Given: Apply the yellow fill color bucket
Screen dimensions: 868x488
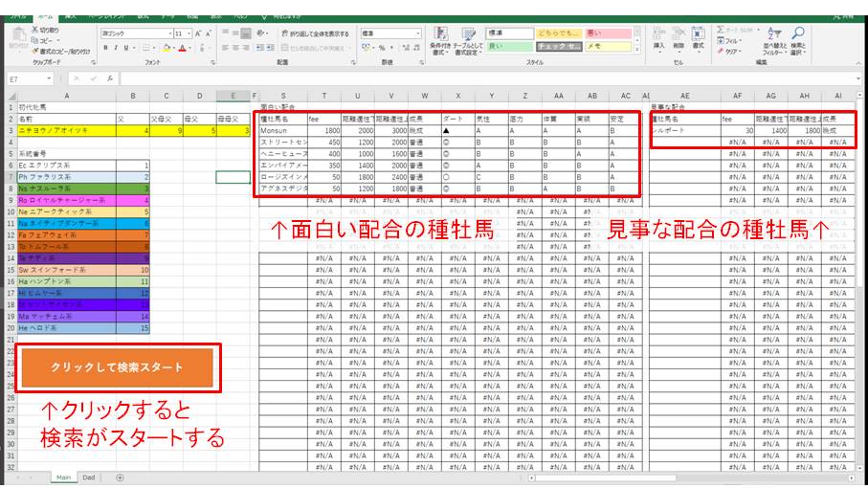Looking at the screenshot, I should 166,48.
